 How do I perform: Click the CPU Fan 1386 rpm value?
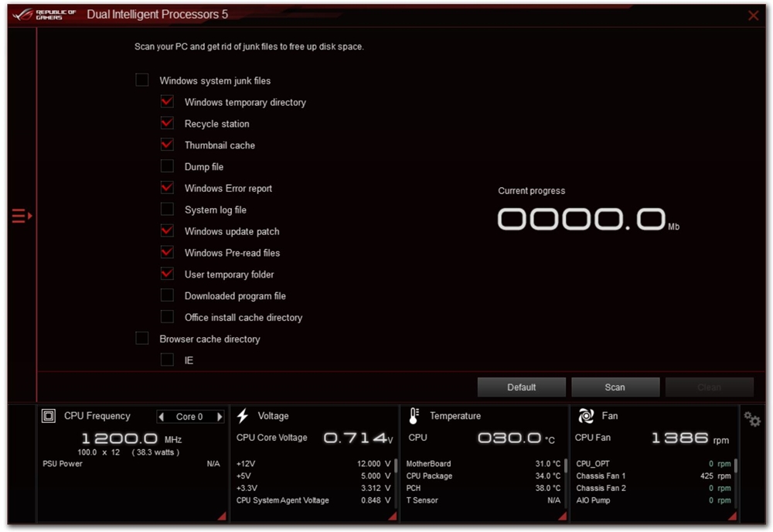(690, 438)
